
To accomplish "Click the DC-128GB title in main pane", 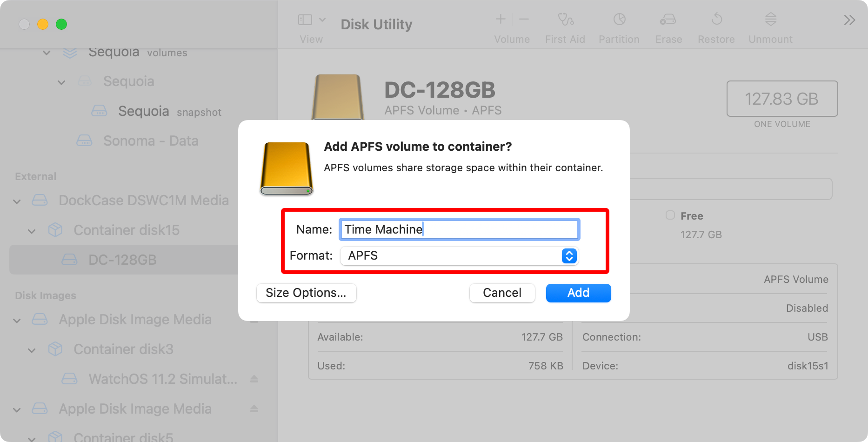I will click(440, 90).
